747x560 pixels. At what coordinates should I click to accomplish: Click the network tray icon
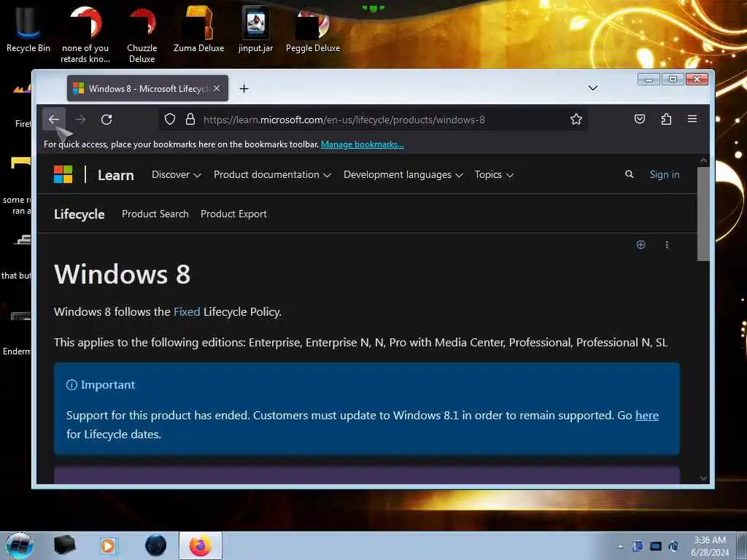tap(656, 546)
